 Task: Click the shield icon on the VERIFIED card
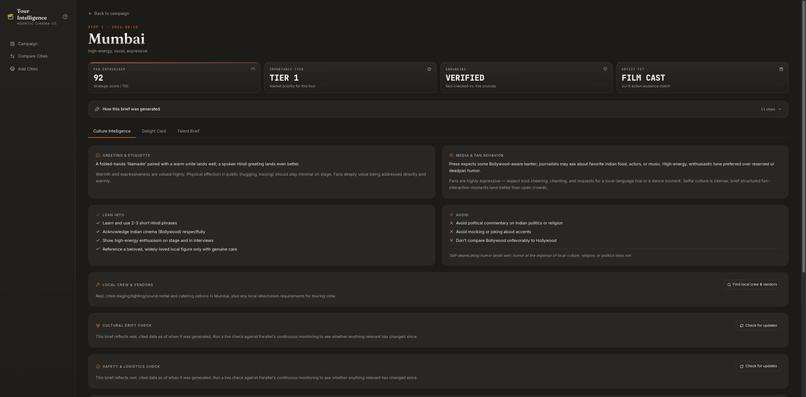pyautogui.click(x=605, y=69)
